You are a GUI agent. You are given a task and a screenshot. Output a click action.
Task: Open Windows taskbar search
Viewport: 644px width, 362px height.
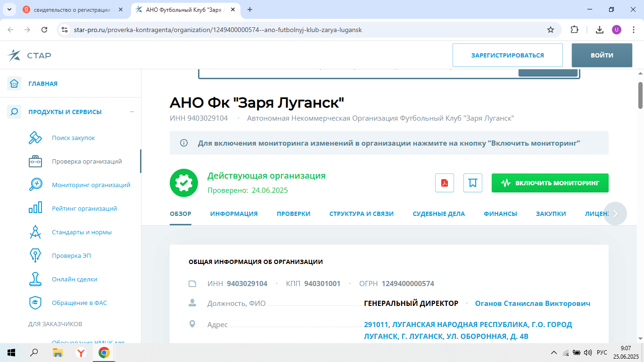[34, 353]
